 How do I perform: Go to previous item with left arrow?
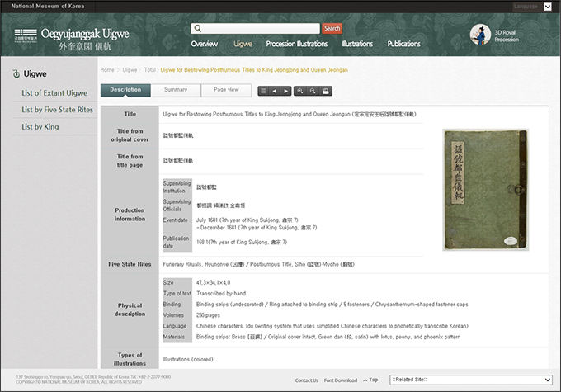click(275, 91)
